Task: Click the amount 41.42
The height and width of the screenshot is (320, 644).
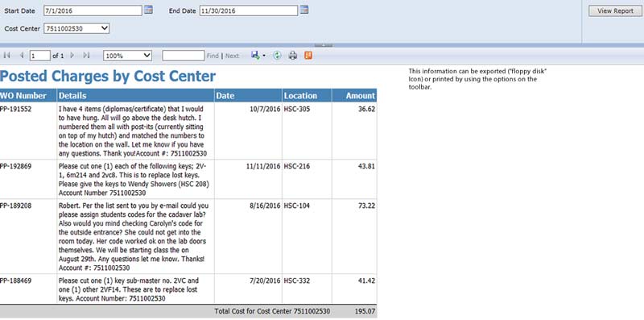Action: (x=366, y=281)
